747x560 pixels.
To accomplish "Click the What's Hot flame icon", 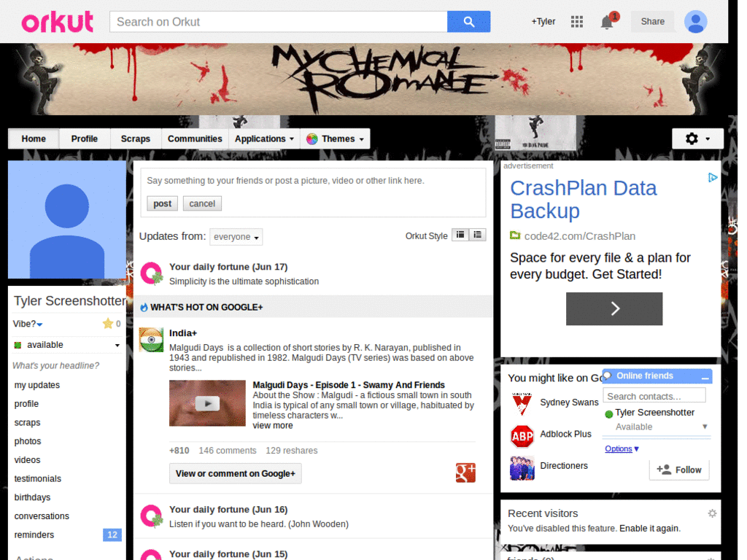I will (x=144, y=308).
